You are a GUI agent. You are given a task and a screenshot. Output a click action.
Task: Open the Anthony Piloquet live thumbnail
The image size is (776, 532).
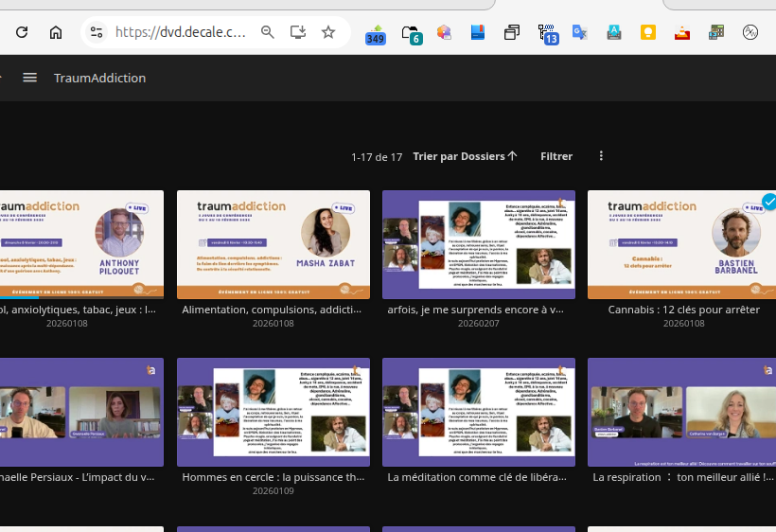[80, 244]
